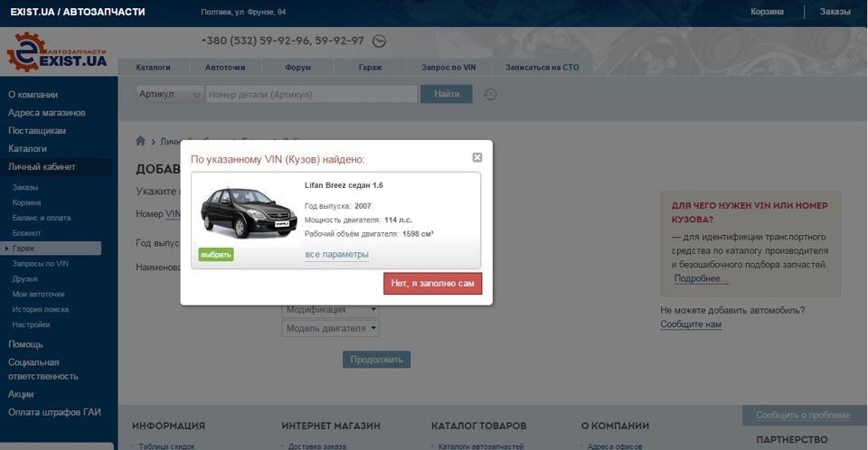Click 'О компании' in sidebar
Viewport: 868px width, 450px height.
[x=33, y=95]
